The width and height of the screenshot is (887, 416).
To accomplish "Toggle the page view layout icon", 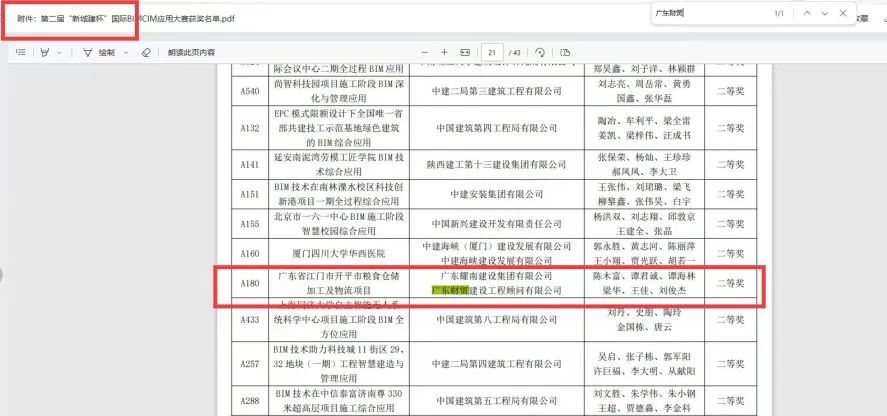I will click(566, 52).
